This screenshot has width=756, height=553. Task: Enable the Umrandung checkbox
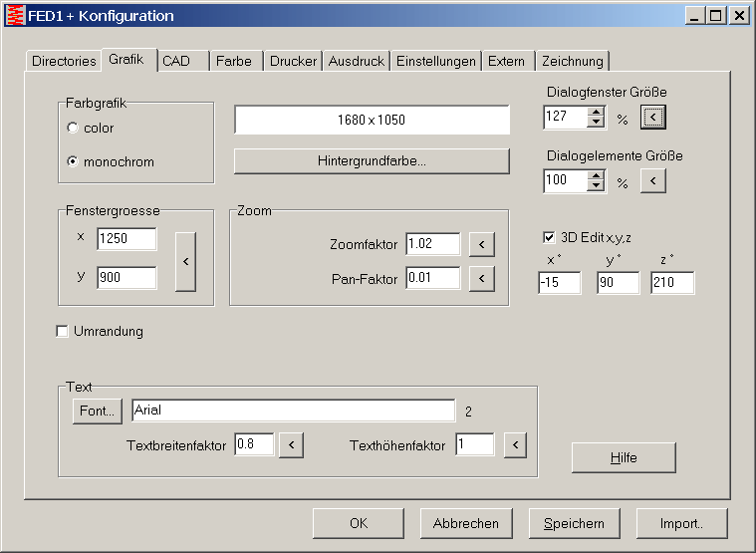click(63, 332)
